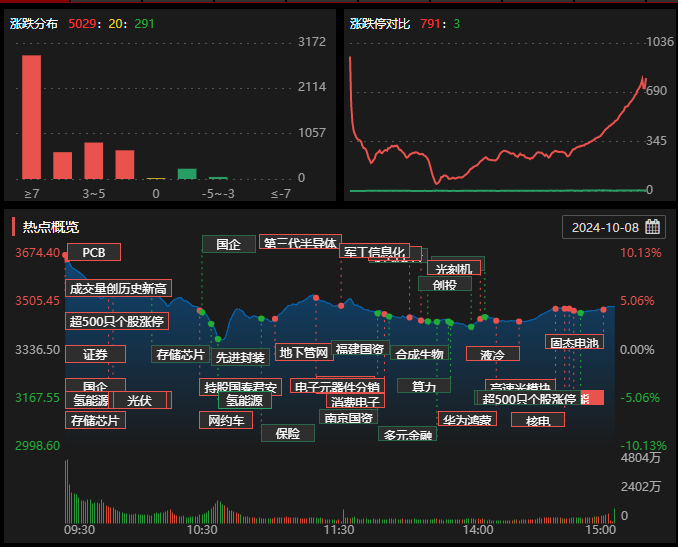Open the 先进封装 hotspot tag
The image size is (678, 547).
[240, 358]
